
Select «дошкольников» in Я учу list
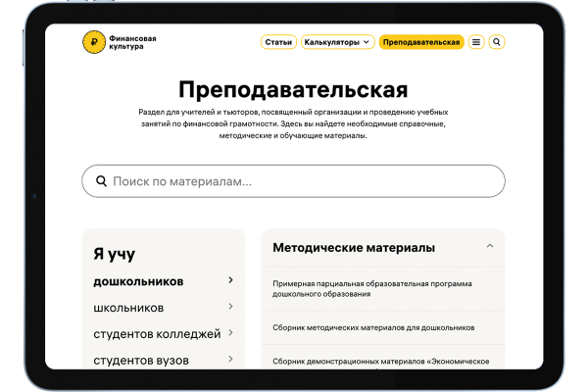point(138,281)
